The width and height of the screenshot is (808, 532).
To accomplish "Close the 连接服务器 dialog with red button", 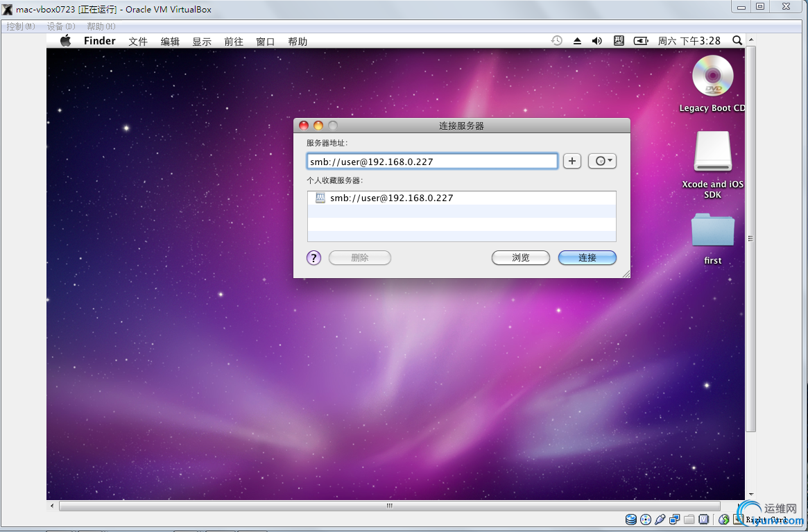I will (x=304, y=126).
